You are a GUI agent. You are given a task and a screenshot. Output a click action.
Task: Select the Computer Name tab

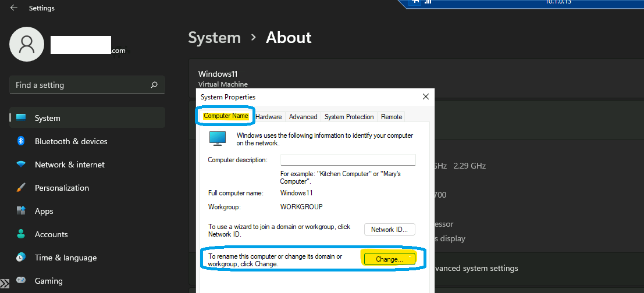pos(226,116)
